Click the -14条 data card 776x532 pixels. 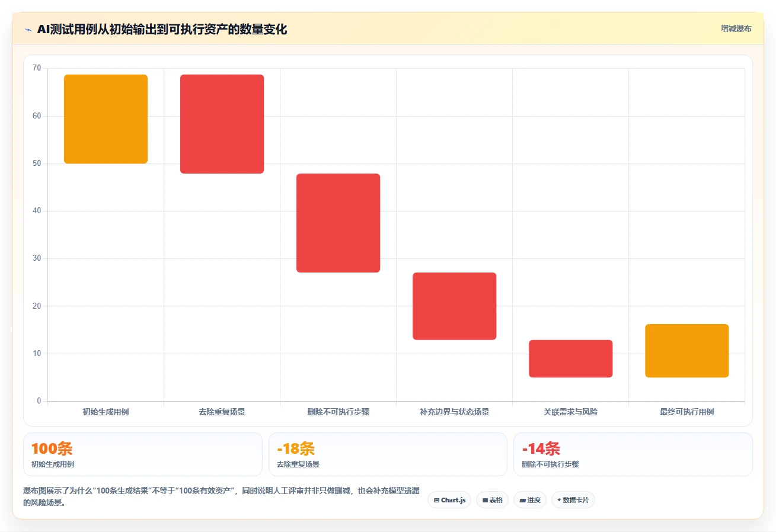pos(633,454)
